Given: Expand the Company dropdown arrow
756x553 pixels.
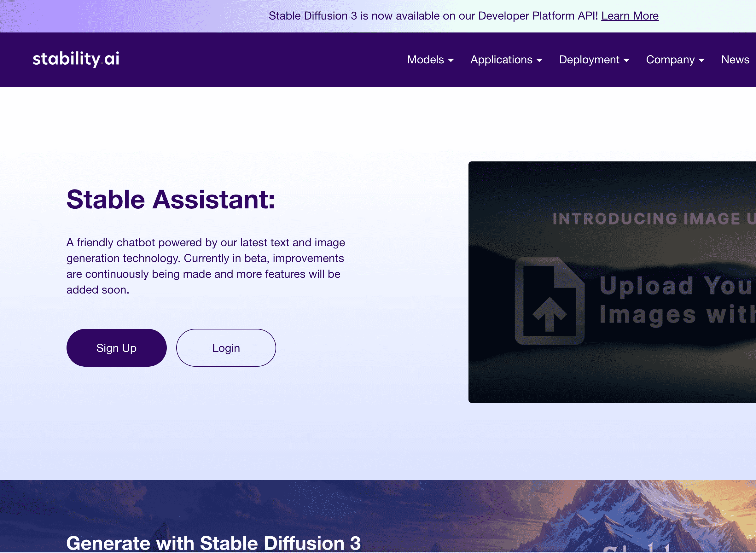Looking at the screenshot, I should pos(701,60).
